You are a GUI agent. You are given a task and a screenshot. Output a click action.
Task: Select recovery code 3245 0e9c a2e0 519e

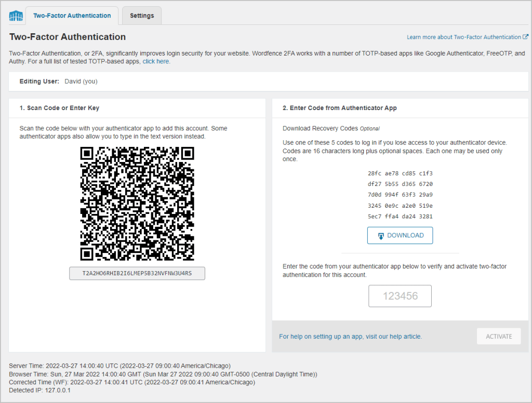(x=400, y=206)
